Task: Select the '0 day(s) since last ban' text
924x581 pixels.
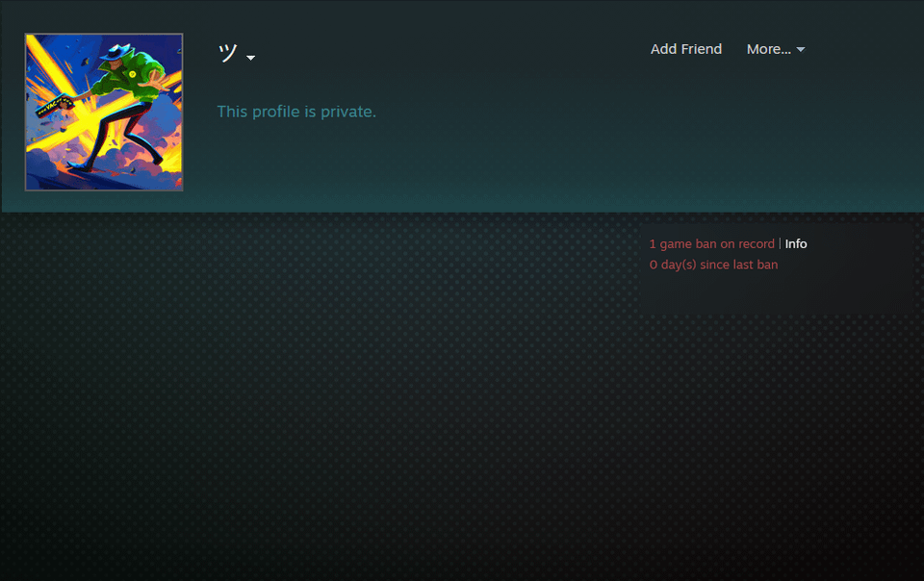Action: 713,265
